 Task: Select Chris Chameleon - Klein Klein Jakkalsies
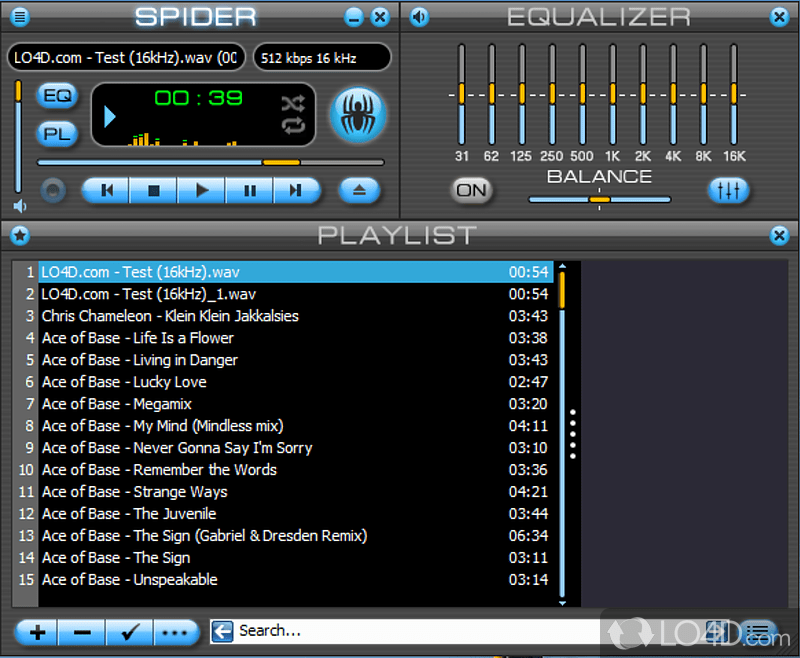[296, 316]
